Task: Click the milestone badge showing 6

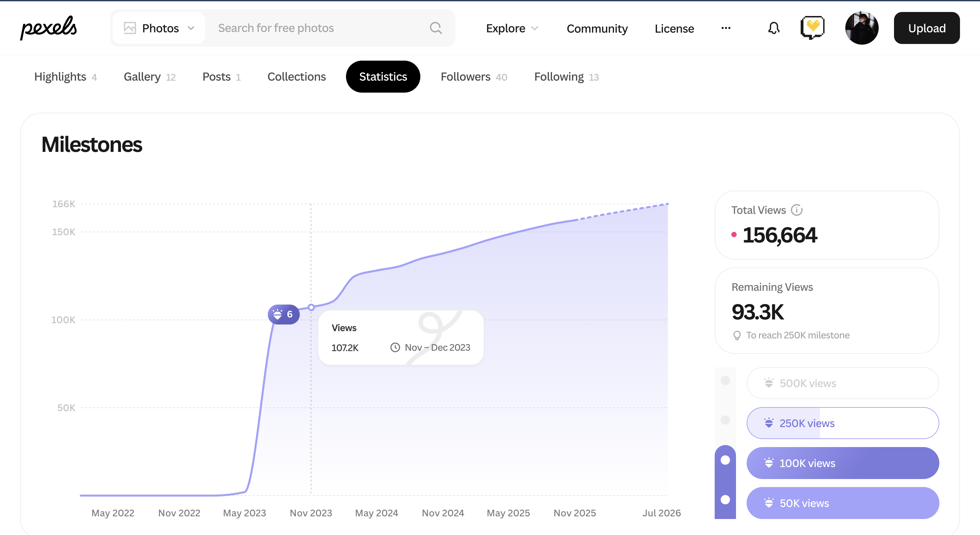Action: point(283,314)
